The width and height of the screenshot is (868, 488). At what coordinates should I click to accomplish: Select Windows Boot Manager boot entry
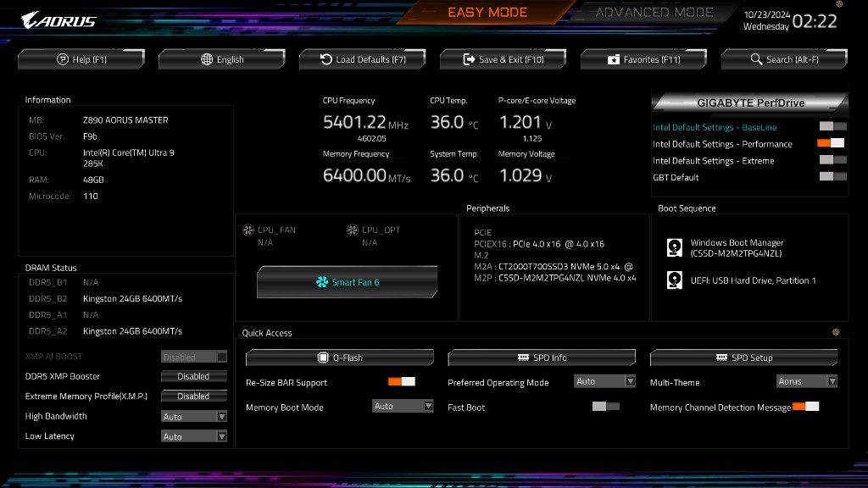coord(737,248)
